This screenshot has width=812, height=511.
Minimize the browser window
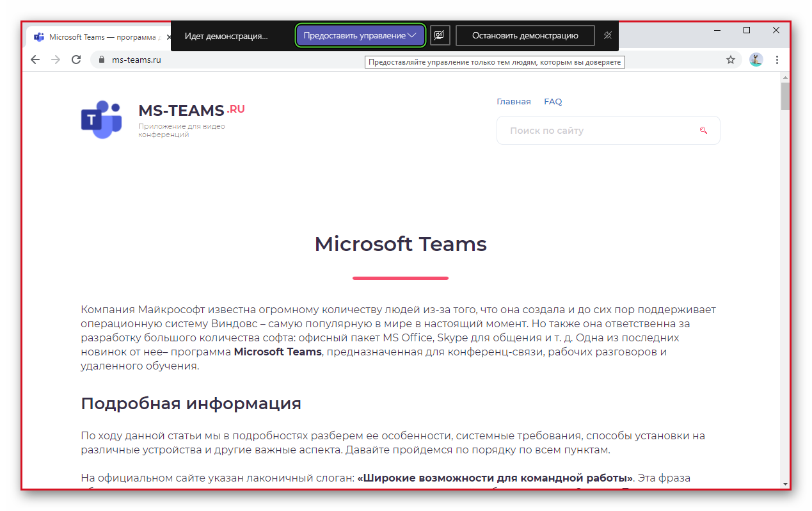(x=717, y=30)
